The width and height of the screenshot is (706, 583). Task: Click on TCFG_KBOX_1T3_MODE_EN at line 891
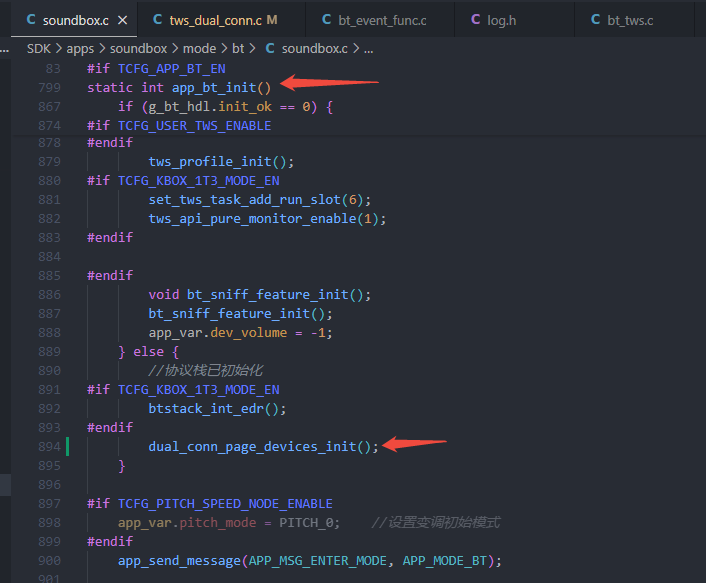199,389
